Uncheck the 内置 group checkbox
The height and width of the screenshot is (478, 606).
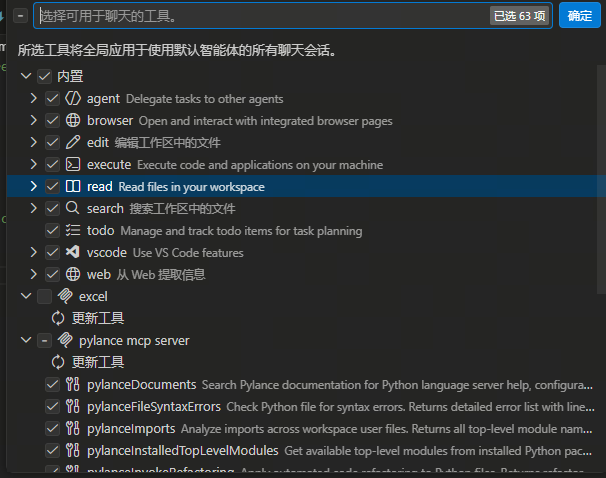tap(44, 77)
